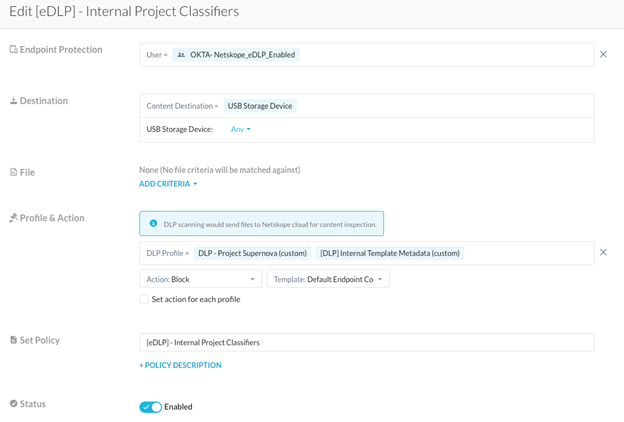Disable the policy Enabled toggle

point(151,407)
